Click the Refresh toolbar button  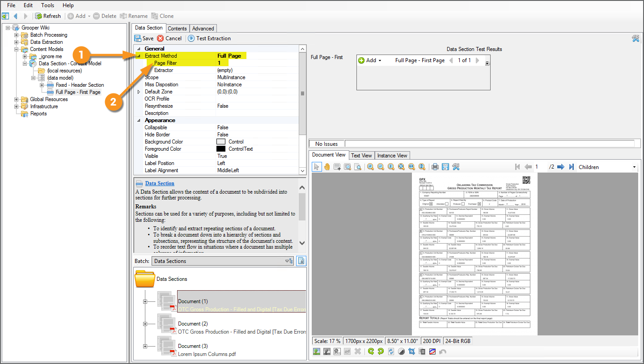click(x=48, y=16)
